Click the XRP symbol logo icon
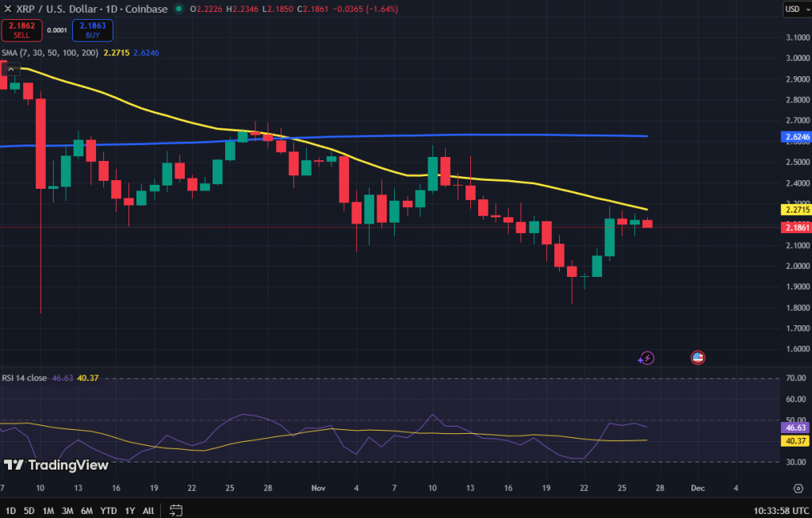This screenshot has width=812, height=518. [7, 9]
